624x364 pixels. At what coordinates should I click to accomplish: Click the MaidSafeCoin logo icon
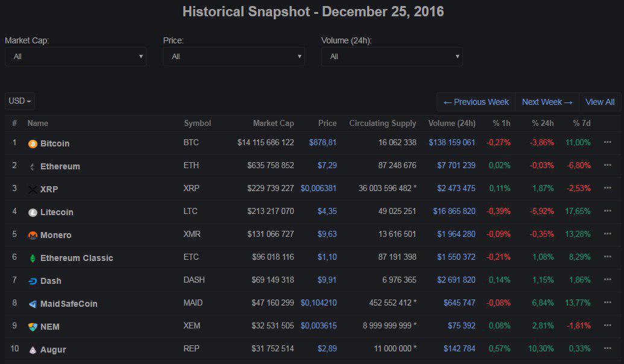[x=33, y=304]
